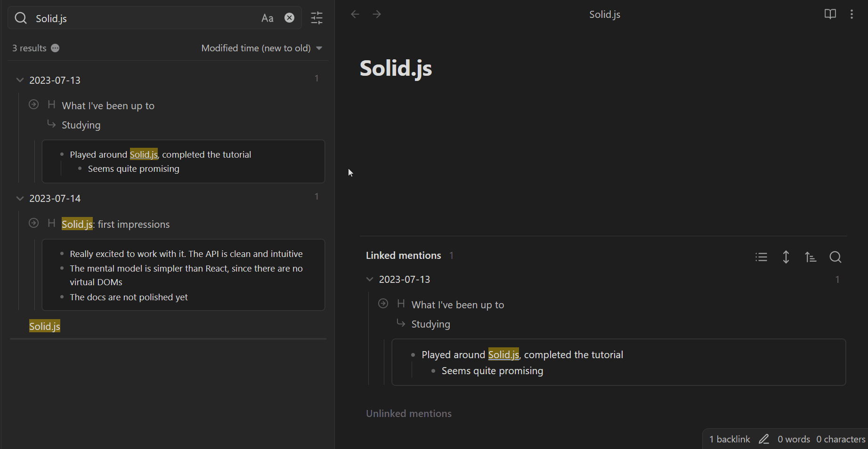The height and width of the screenshot is (449, 868).
Task: Click the 0 words status bar entry
Action: [x=794, y=439]
